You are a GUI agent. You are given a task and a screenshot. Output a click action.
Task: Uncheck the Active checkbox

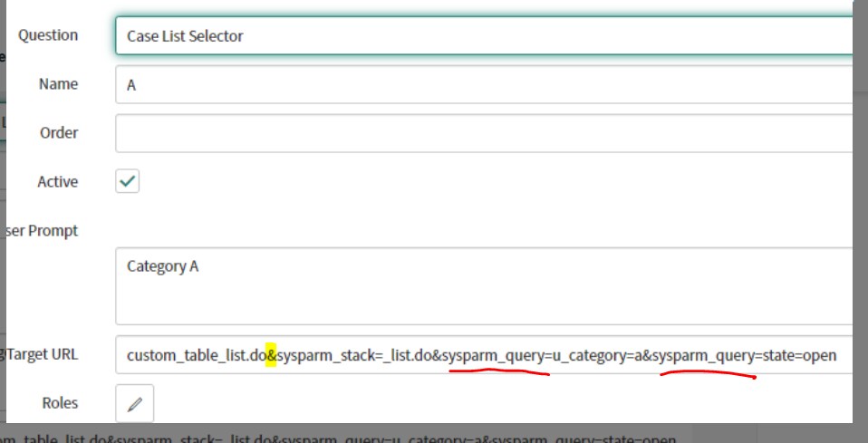(x=128, y=181)
